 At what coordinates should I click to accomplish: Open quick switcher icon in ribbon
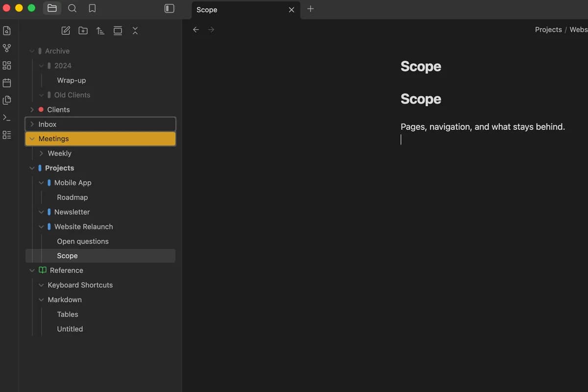point(7,31)
